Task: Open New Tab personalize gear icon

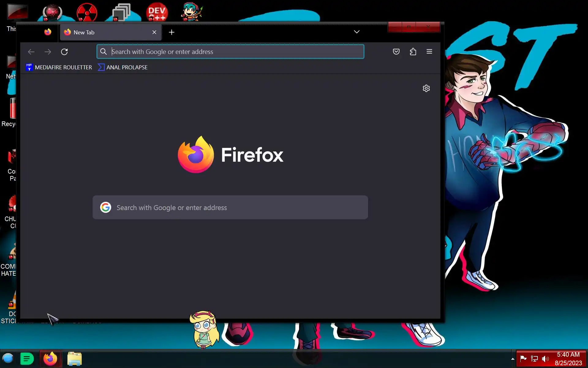Action: pos(426,88)
